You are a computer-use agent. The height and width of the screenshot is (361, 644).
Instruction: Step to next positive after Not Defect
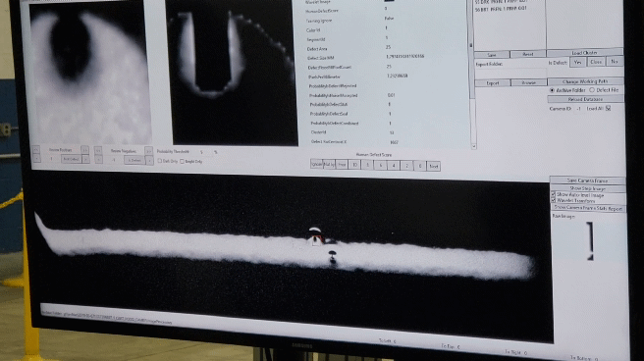coord(85,159)
